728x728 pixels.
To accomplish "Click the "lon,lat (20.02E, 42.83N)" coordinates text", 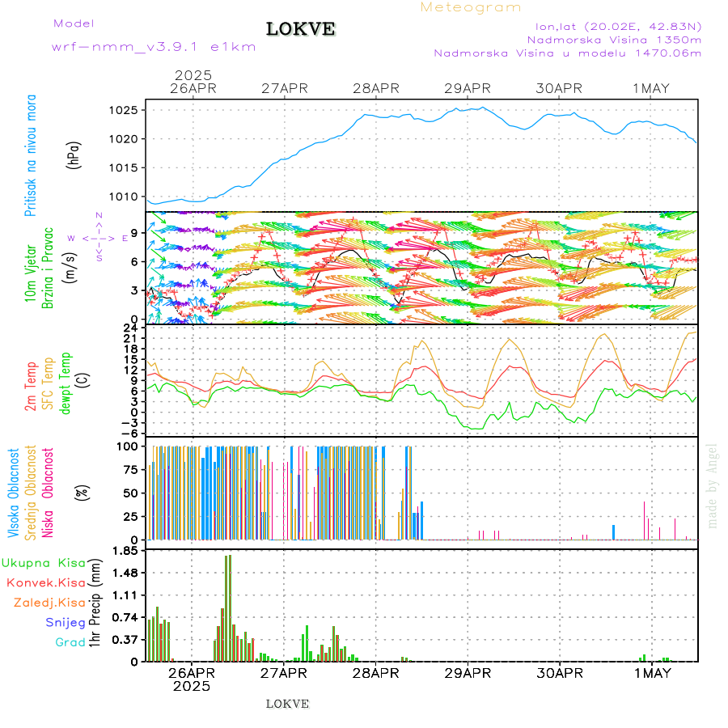I will pos(618,27).
